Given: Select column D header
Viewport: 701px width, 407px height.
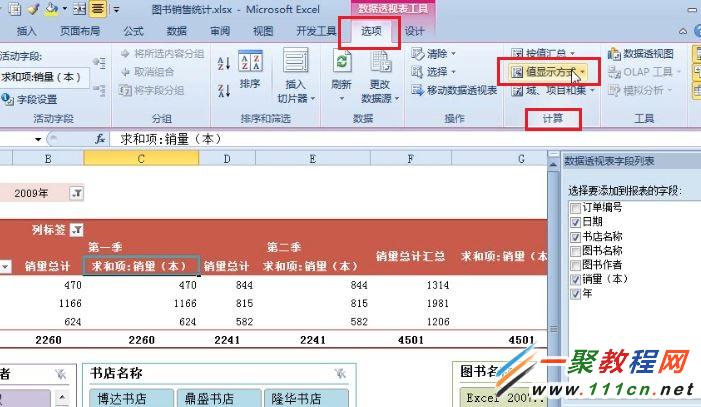Looking at the screenshot, I should click(227, 159).
